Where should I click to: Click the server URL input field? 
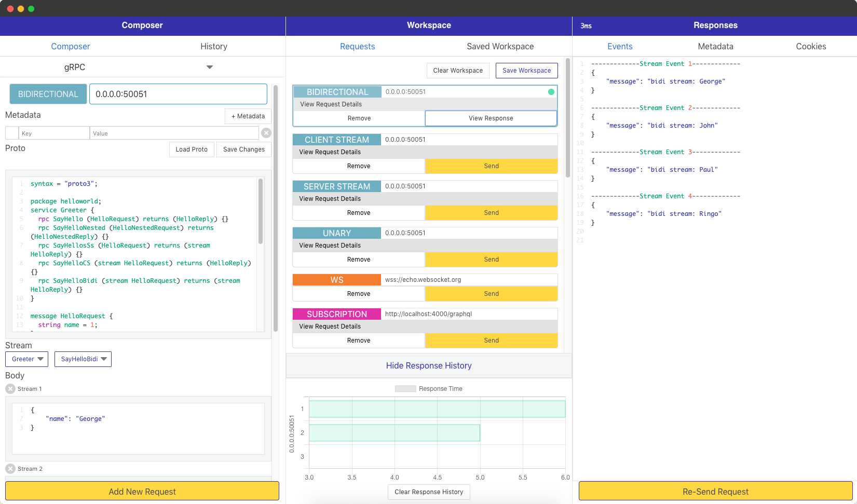178,94
